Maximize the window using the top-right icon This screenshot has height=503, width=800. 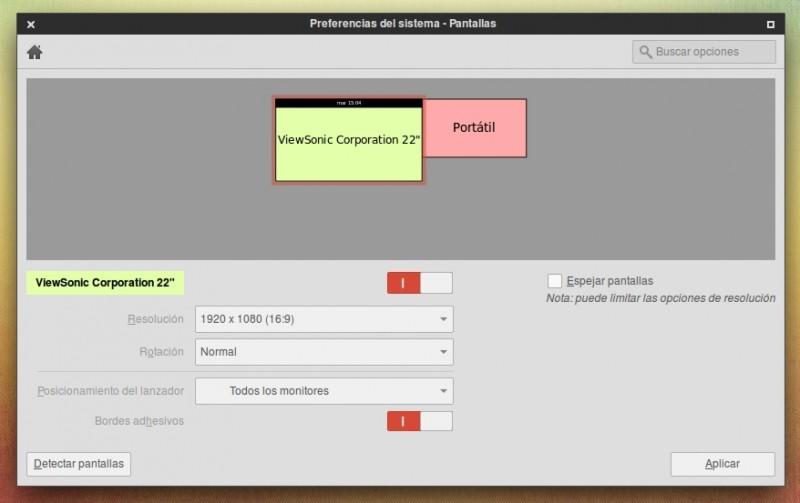coord(770,23)
